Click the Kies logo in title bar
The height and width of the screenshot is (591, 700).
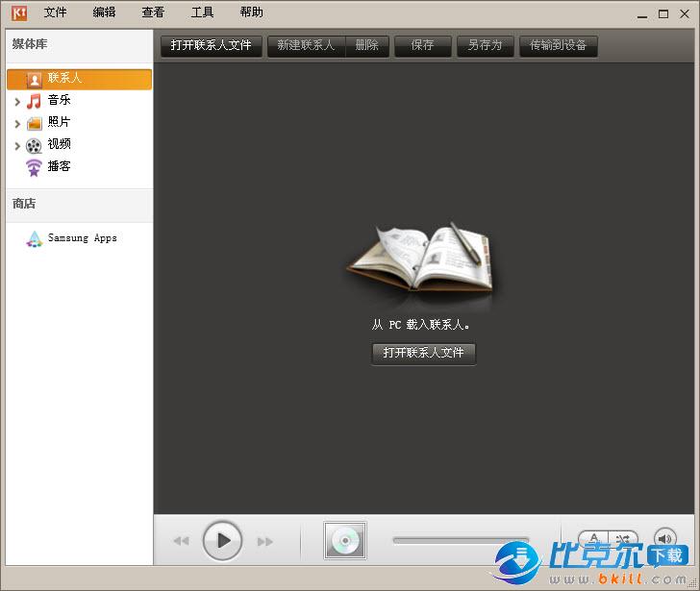(x=18, y=13)
